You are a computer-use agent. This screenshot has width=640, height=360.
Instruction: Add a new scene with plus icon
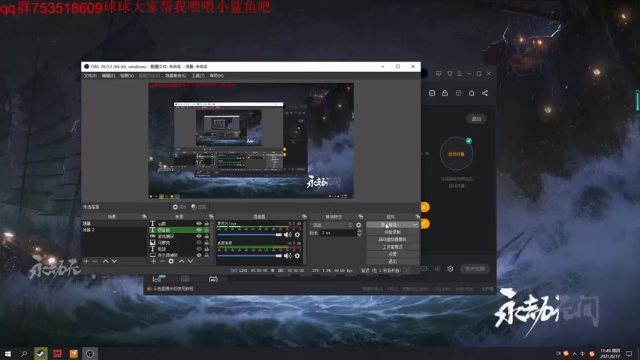pos(86,261)
